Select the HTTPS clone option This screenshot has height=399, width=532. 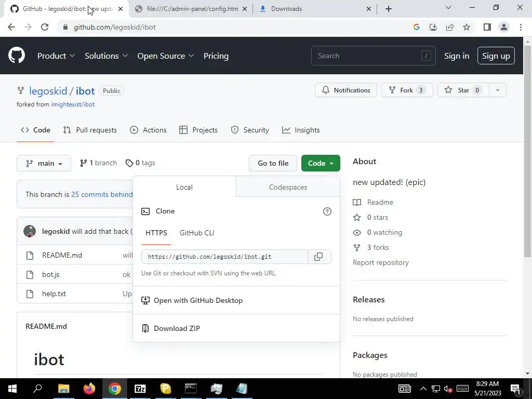click(x=156, y=233)
